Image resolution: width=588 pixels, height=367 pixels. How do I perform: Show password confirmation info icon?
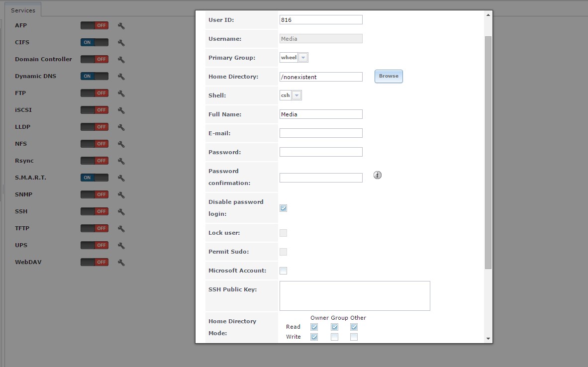click(x=378, y=175)
